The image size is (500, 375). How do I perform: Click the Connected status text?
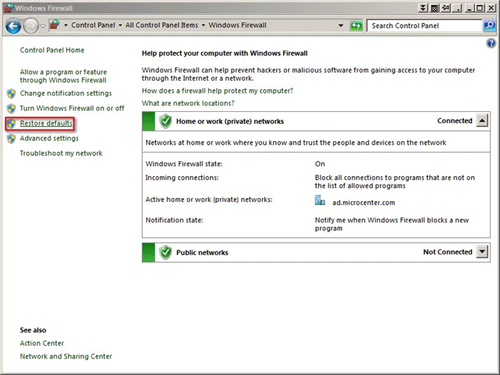(x=455, y=121)
